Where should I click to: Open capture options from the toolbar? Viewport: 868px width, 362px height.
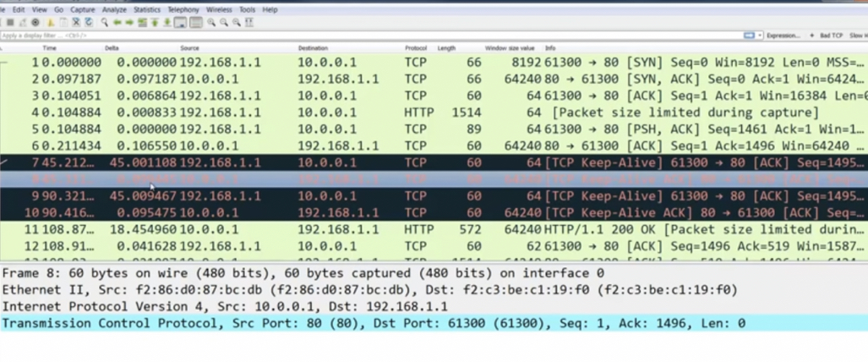coord(35,23)
